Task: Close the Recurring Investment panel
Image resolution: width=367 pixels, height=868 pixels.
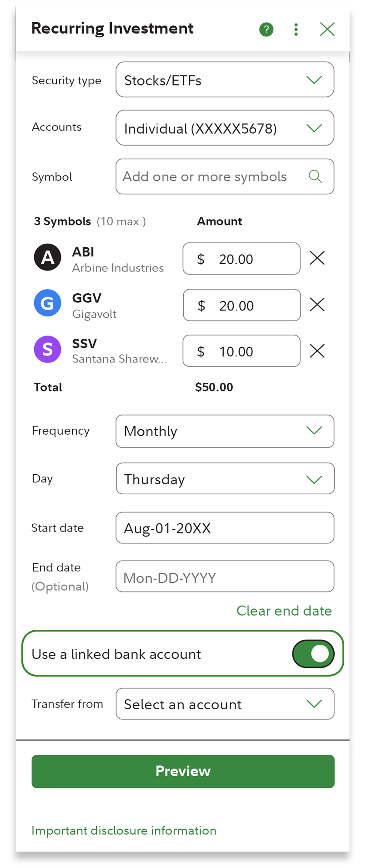Action: coord(327,30)
